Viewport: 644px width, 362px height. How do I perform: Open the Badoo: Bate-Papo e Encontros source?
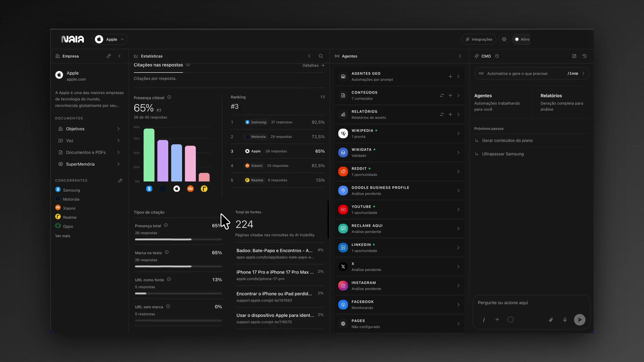(x=280, y=254)
